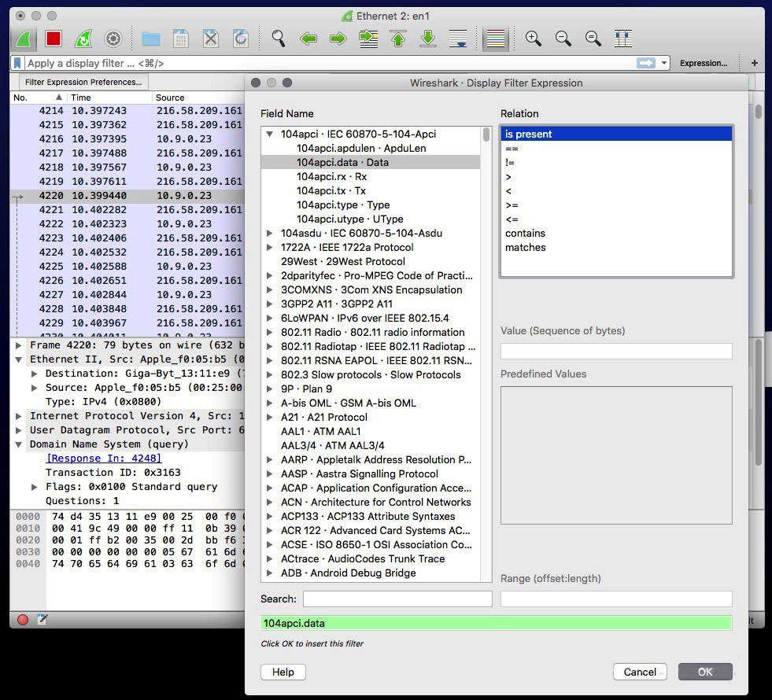This screenshot has height=700, width=772.
Task: Expand the Flags: 0x0100 Standard query
Action: click(x=34, y=487)
